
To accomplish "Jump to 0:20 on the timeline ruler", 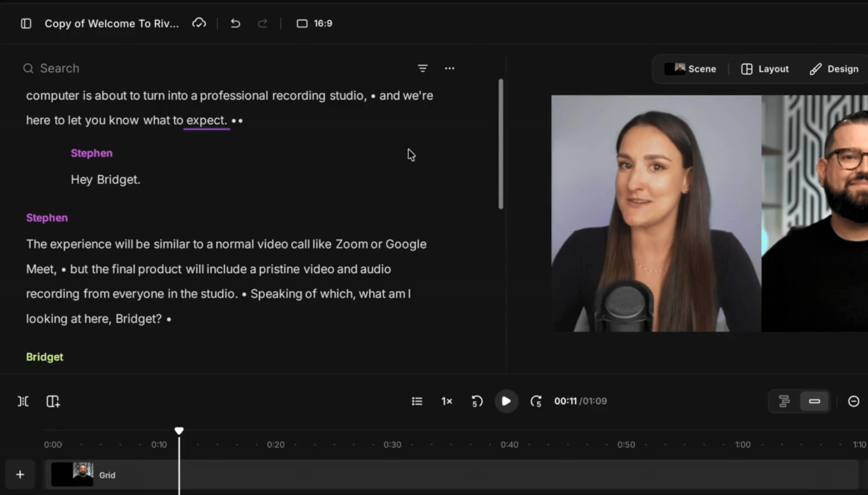I will 276,445.
